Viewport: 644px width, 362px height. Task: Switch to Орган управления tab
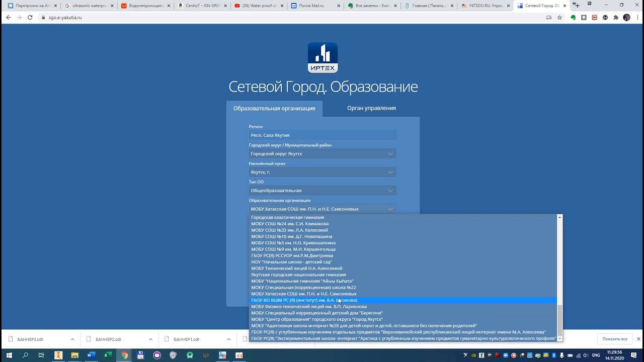(x=371, y=108)
